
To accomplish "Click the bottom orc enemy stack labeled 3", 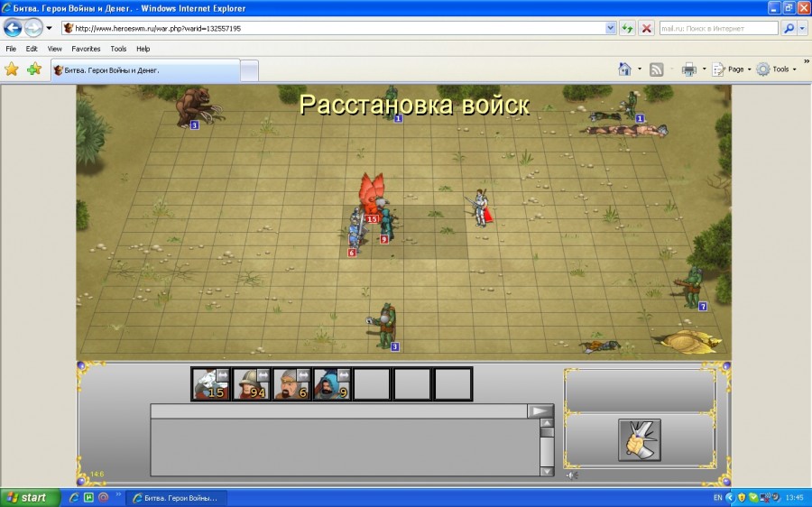I will pos(385,327).
